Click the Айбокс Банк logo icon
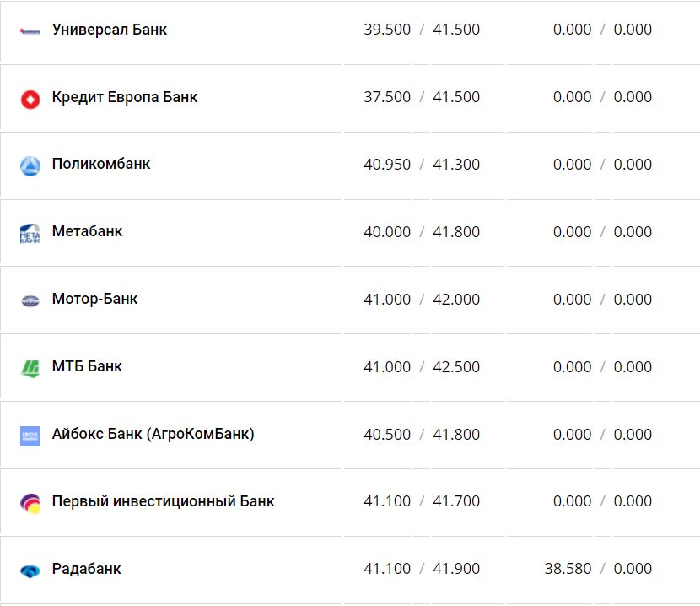This screenshot has width=700, height=606. pyautogui.click(x=30, y=436)
